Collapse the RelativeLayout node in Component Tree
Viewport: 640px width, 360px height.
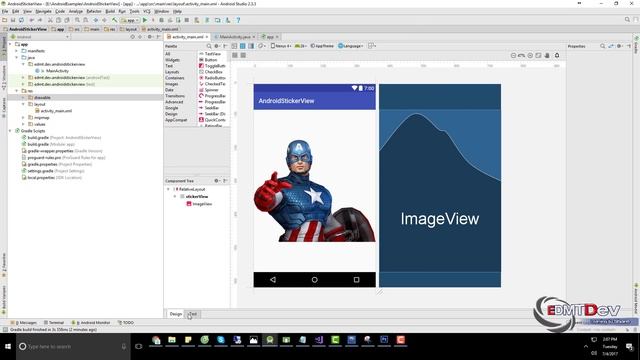pyautogui.click(x=168, y=189)
